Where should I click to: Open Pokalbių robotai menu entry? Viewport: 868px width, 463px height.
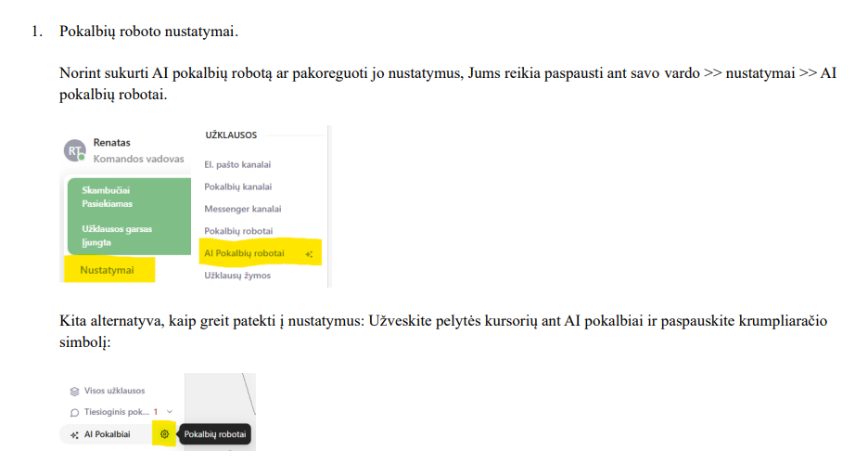coord(238,231)
